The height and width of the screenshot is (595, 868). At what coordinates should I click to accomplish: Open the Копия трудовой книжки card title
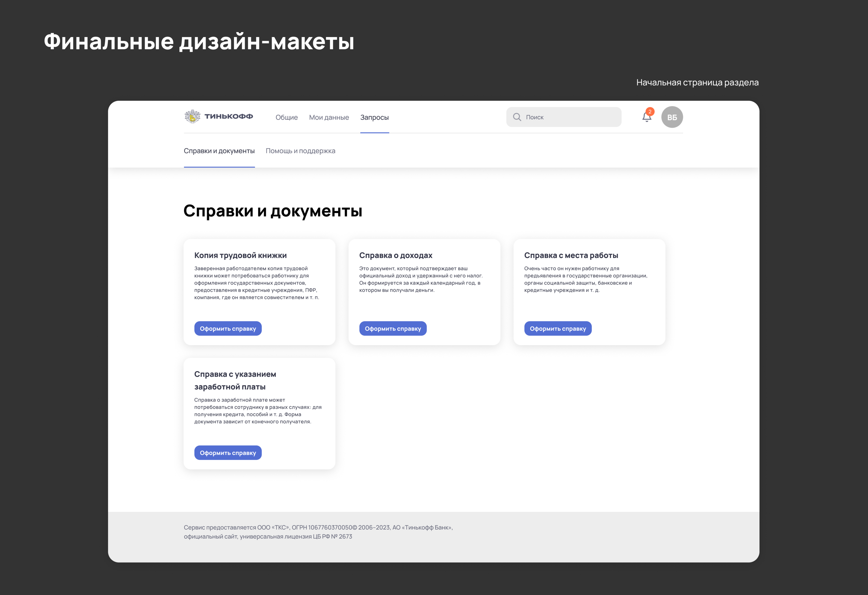point(241,255)
